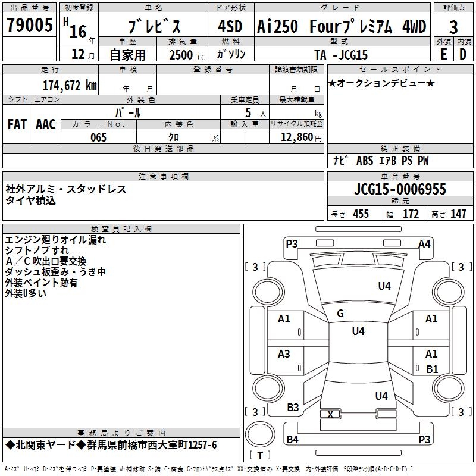This screenshot has height=476, width=476.
Task: Click the air conditioner value AAC
Action: point(46,124)
